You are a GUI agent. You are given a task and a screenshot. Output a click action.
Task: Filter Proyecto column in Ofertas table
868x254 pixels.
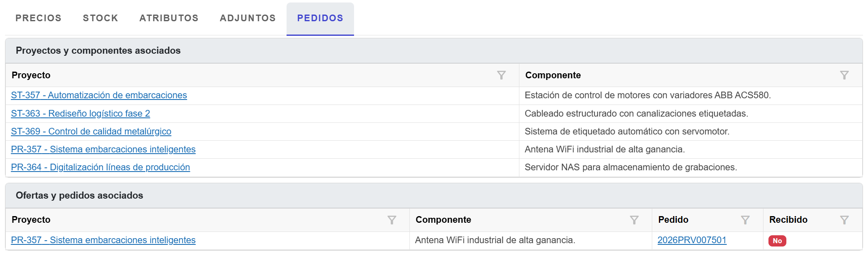click(x=392, y=220)
